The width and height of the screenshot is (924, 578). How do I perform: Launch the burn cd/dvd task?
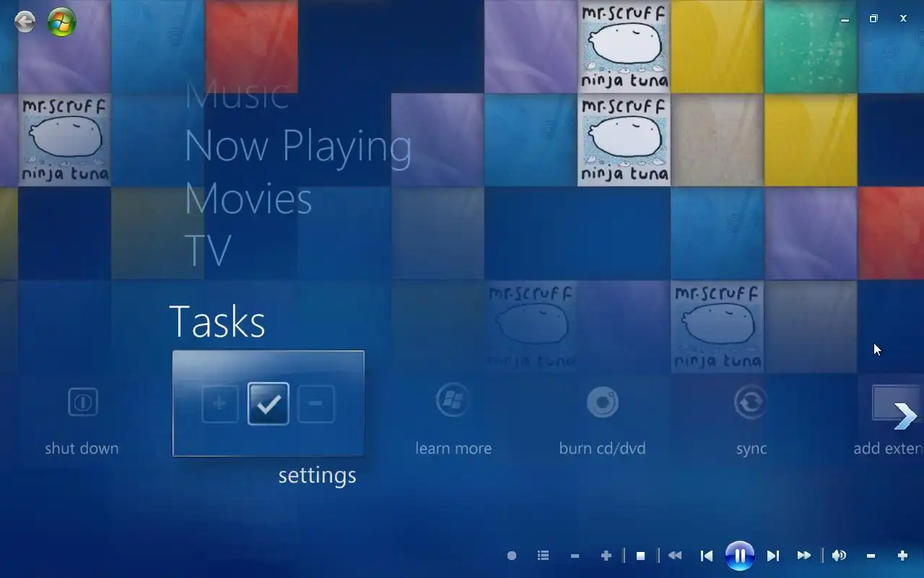(x=602, y=402)
